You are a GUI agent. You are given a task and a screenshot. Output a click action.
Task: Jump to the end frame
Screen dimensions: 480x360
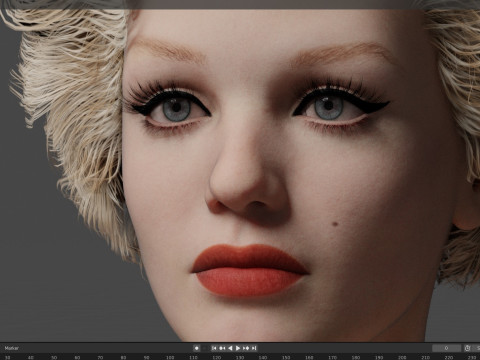tap(254, 348)
